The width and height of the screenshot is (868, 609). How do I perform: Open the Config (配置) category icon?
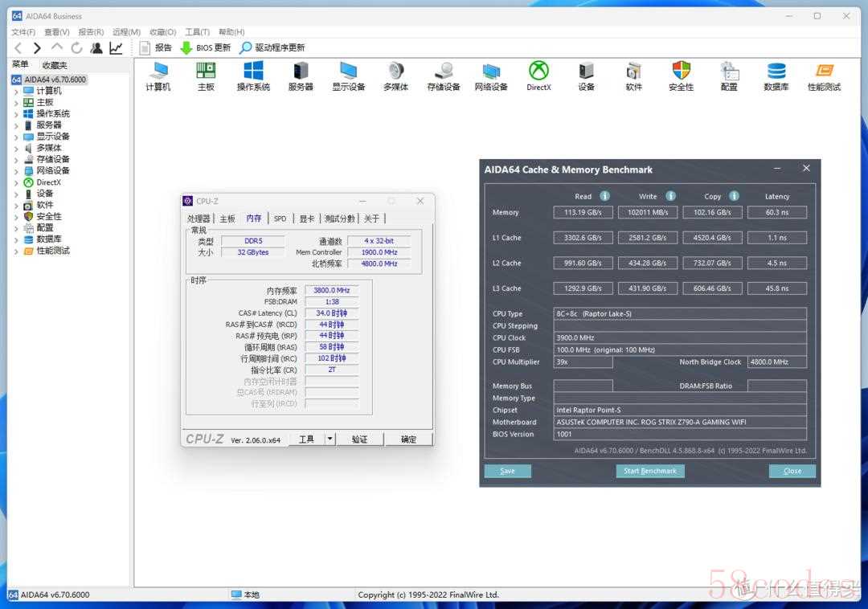729,76
